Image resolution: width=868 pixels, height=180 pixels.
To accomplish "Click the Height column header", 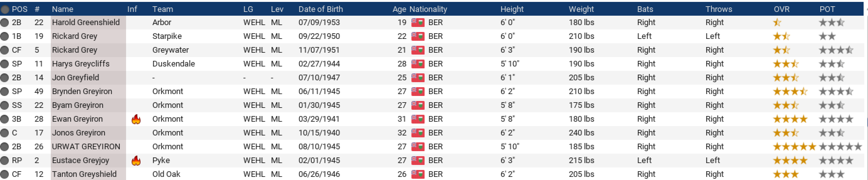I will pyautogui.click(x=511, y=9).
